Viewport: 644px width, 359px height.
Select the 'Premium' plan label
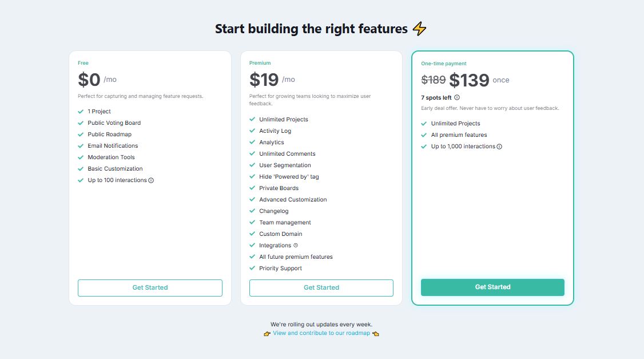[260, 63]
